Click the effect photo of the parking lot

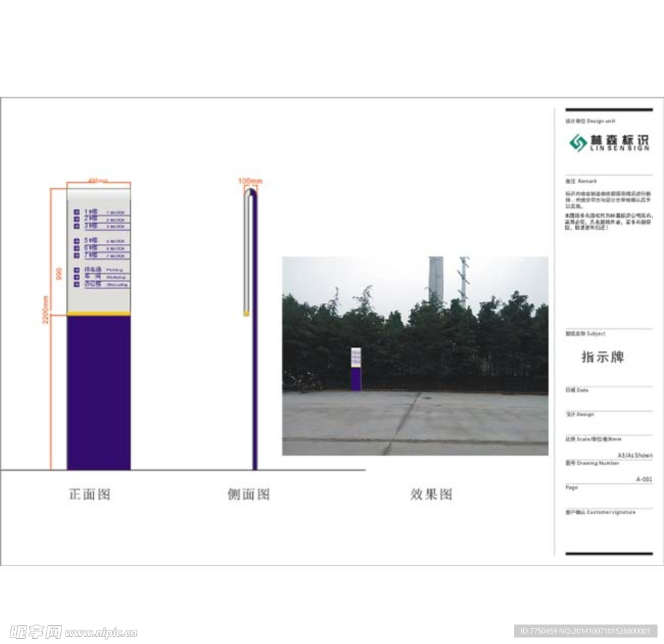(415, 355)
